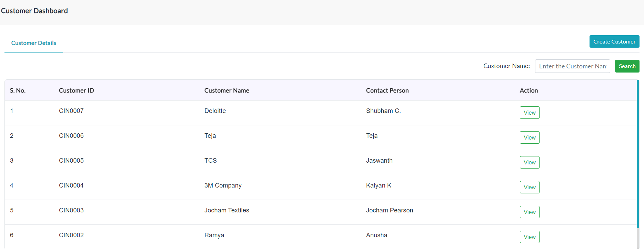Select the Customer ID column header
The image size is (644, 249).
click(x=77, y=90)
